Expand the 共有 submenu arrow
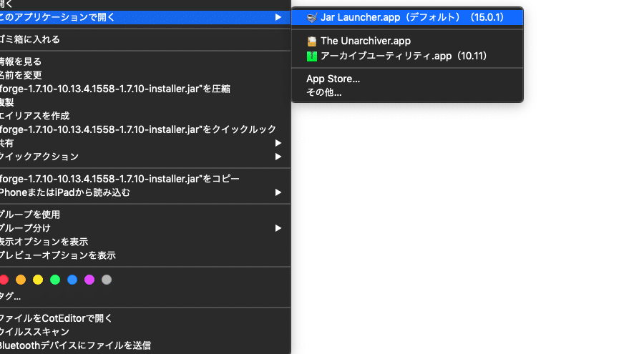Screen dimensions: 644x354 [278, 143]
